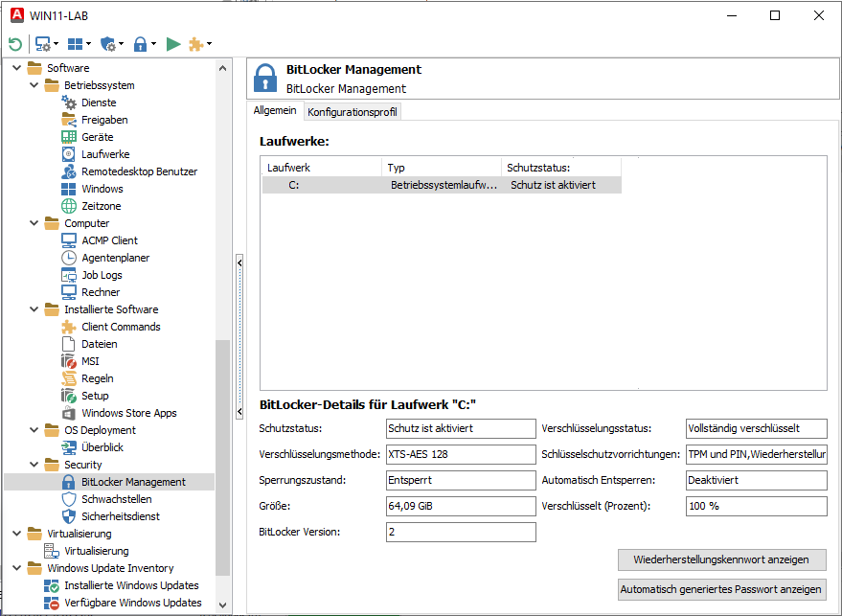Viewport: 842px width, 616px height.
Task: Select the Geräte icon in tree
Action: (69, 136)
